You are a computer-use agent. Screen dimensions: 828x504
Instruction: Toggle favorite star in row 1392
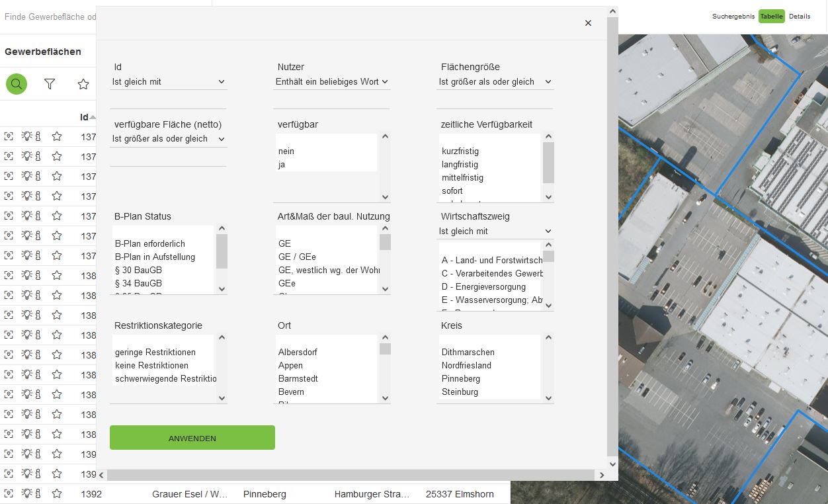(x=57, y=494)
